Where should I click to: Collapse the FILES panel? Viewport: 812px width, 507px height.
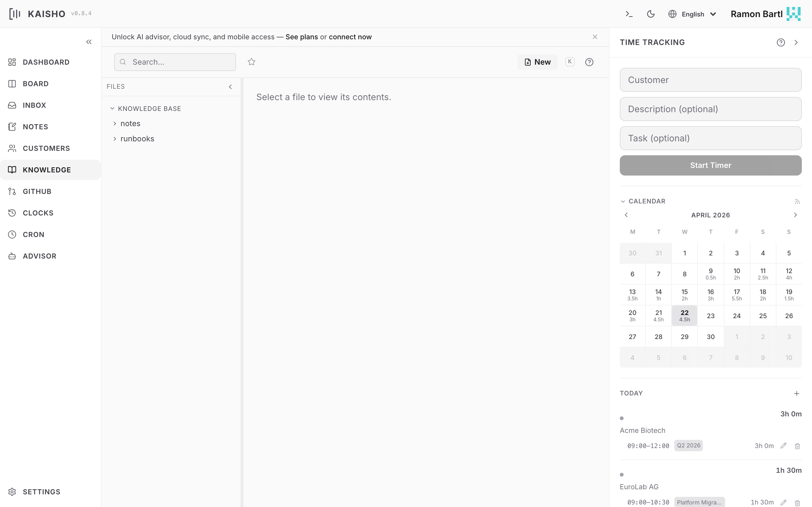(x=230, y=87)
